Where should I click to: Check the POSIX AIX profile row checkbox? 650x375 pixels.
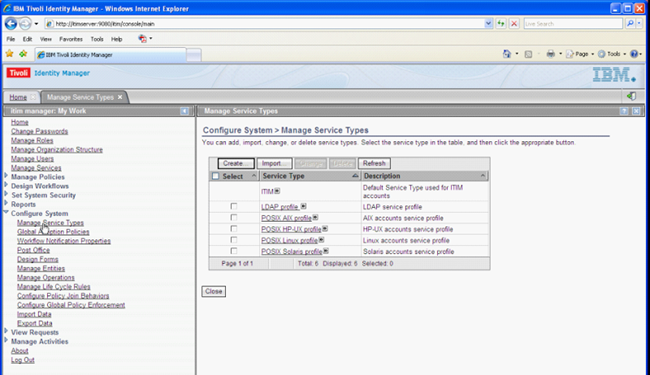(234, 218)
